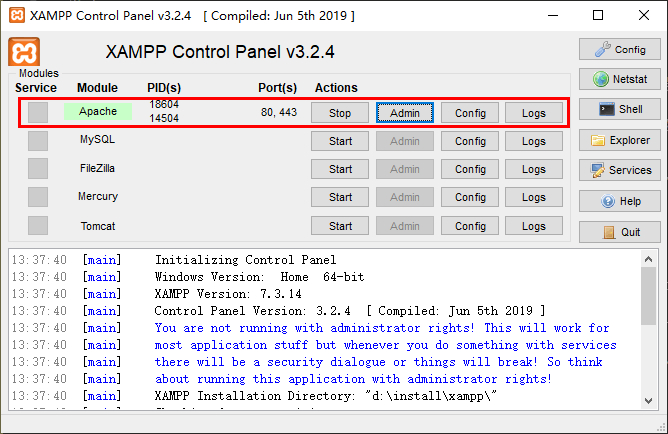This screenshot has width=668, height=434.
Task: Click the FileZilla Admin button
Action: pyautogui.click(x=405, y=169)
